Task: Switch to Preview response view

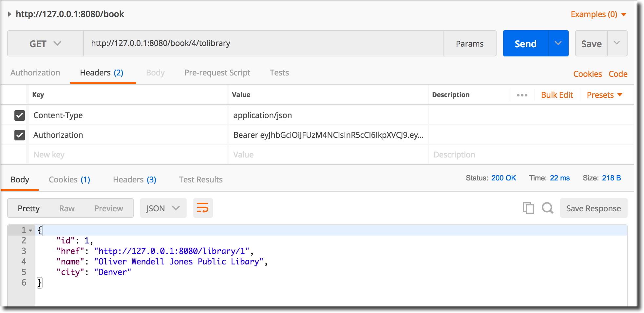Action: [109, 208]
